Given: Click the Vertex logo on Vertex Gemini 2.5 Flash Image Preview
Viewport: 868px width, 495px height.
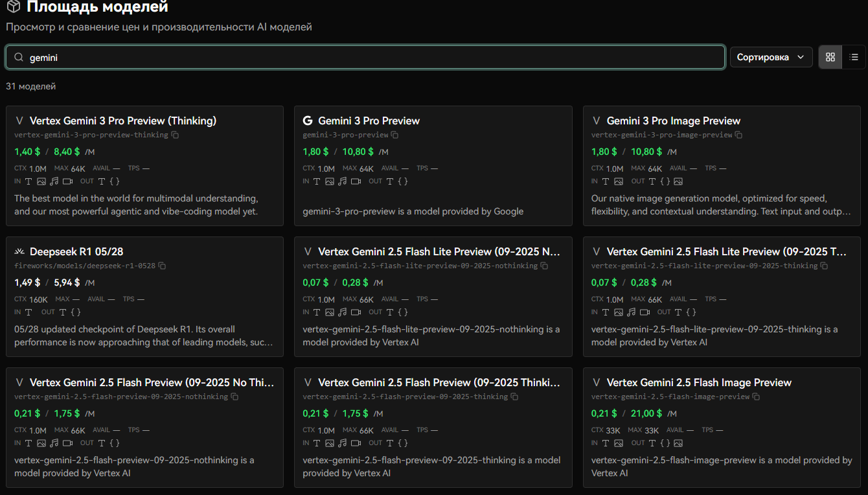Looking at the screenshot, I should (x=596, y=382).
